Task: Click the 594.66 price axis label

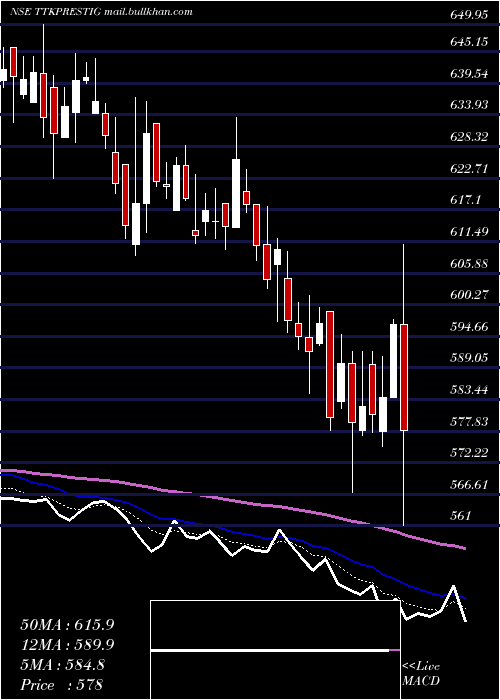Action: tap(469, 327)
